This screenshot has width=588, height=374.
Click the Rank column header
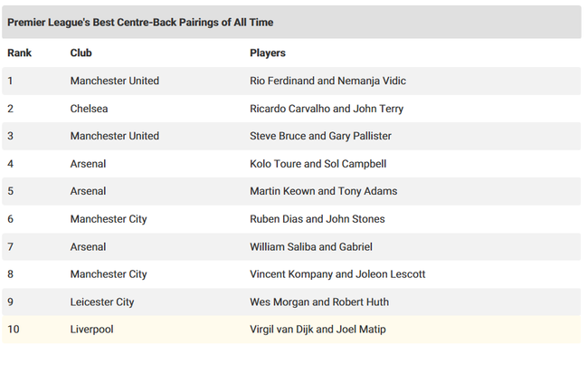19,53
